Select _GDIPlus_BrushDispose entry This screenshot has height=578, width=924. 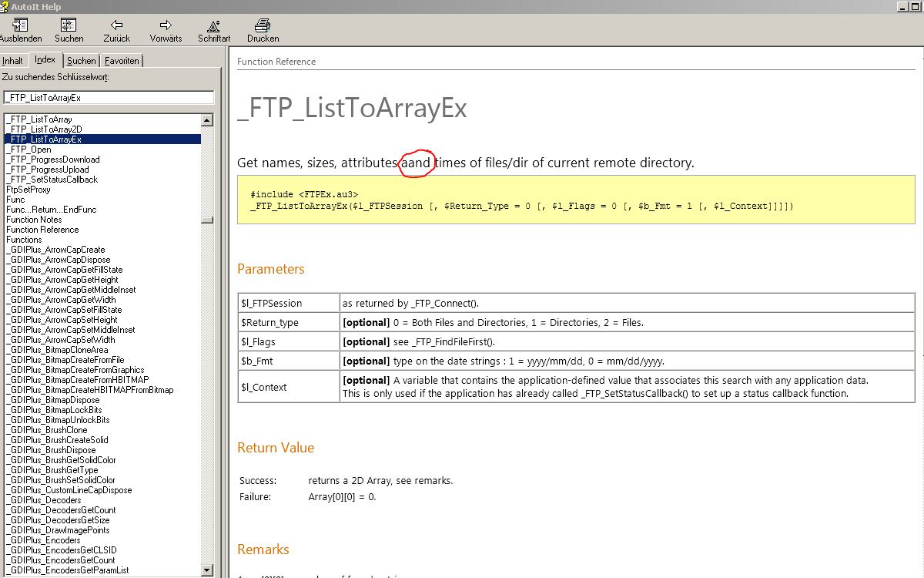51,450
